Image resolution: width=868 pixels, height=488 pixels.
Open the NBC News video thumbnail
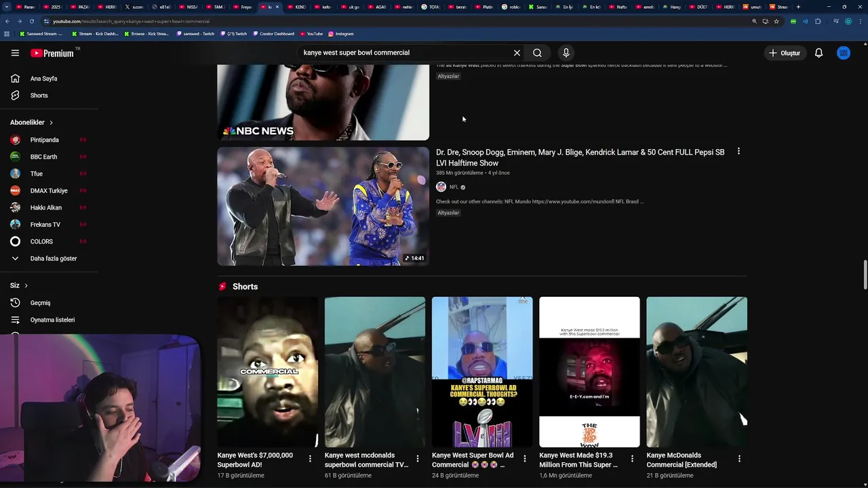323,102
